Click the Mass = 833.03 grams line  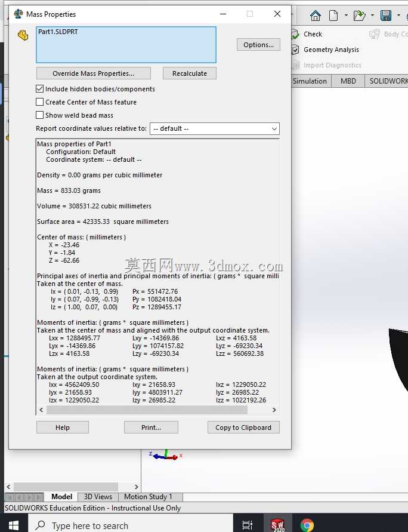click(x=69, y=190)
